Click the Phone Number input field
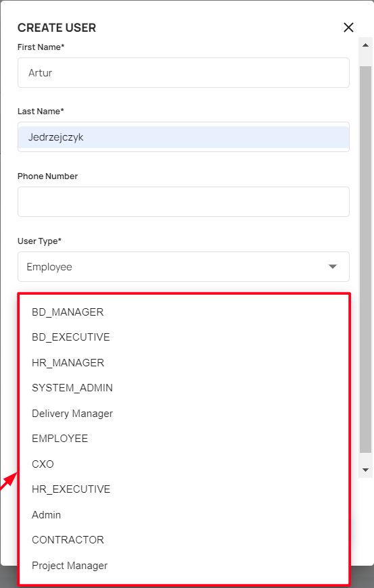Viewport: 374px width, 588px height. [x=183, y=202]
